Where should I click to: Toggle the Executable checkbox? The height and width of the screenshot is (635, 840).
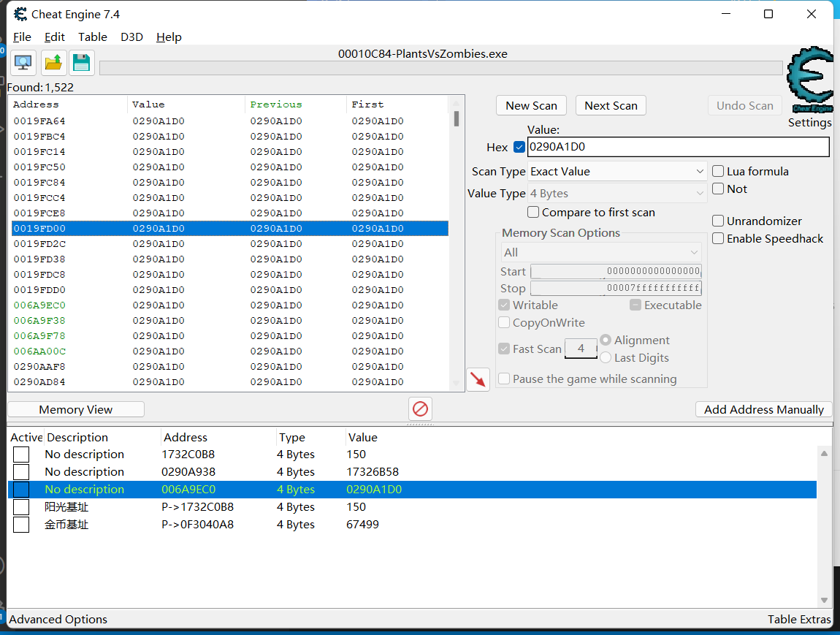click(x=635, y=305)
